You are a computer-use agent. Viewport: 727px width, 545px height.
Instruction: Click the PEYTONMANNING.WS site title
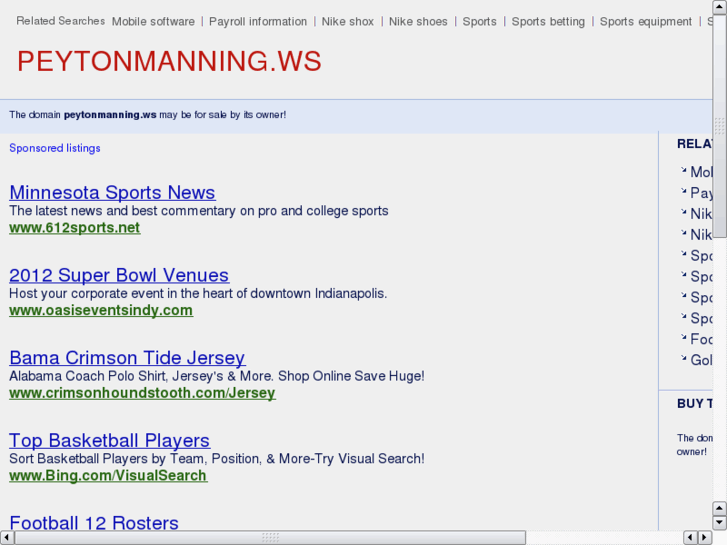point(169,61)
